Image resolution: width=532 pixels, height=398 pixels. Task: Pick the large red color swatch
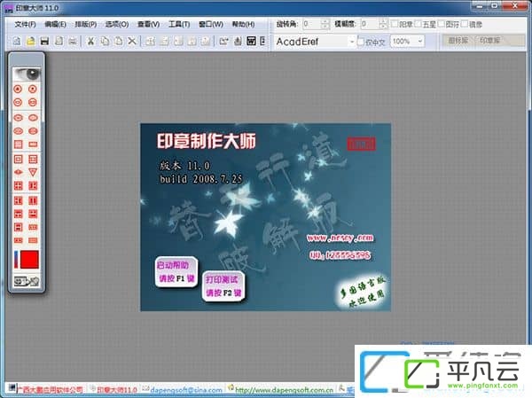[30, 260]
